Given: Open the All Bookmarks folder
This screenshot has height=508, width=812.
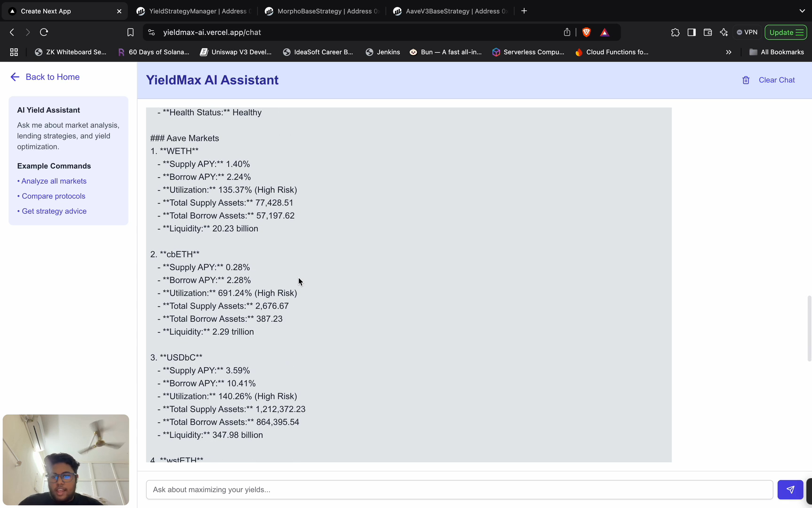Looking at the screenshot, I should pos(776,52).
